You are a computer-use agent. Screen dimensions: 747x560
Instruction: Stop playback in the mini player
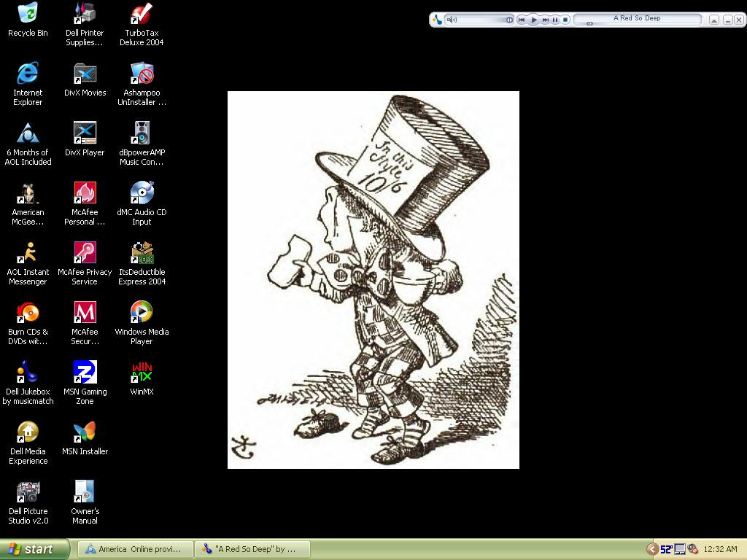565,20
